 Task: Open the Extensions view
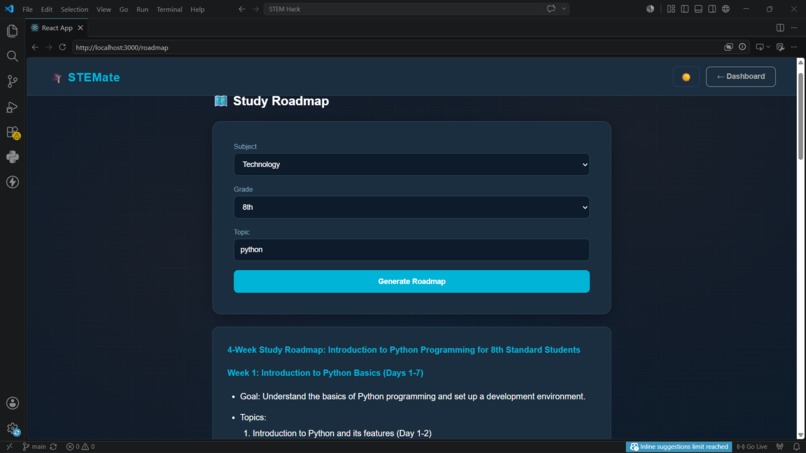[12, 132]
